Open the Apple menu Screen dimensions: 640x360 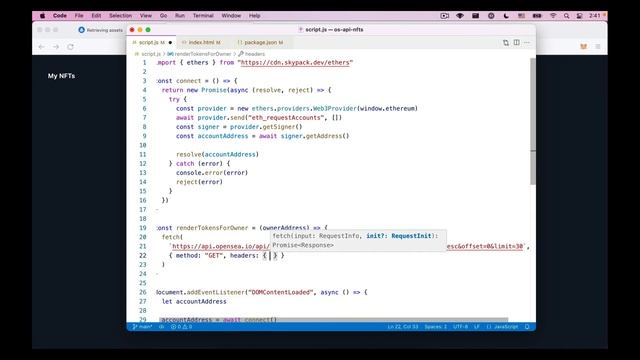(x=42, y=16)
